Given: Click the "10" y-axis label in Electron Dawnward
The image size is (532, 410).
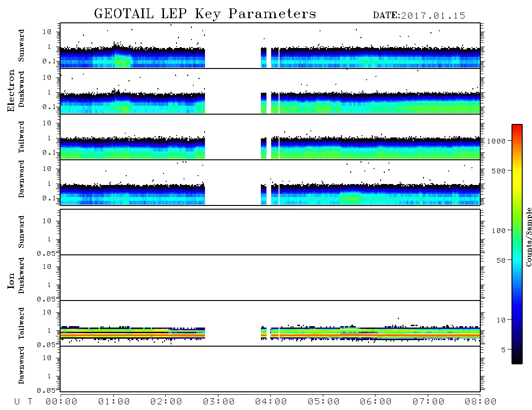Looking at the screenshot, I should pos(47,169).
